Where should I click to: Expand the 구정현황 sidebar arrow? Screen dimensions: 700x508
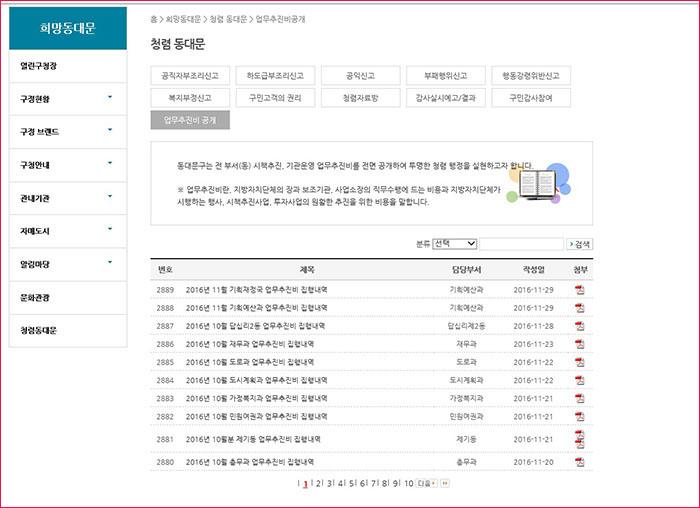pos(110,97)
